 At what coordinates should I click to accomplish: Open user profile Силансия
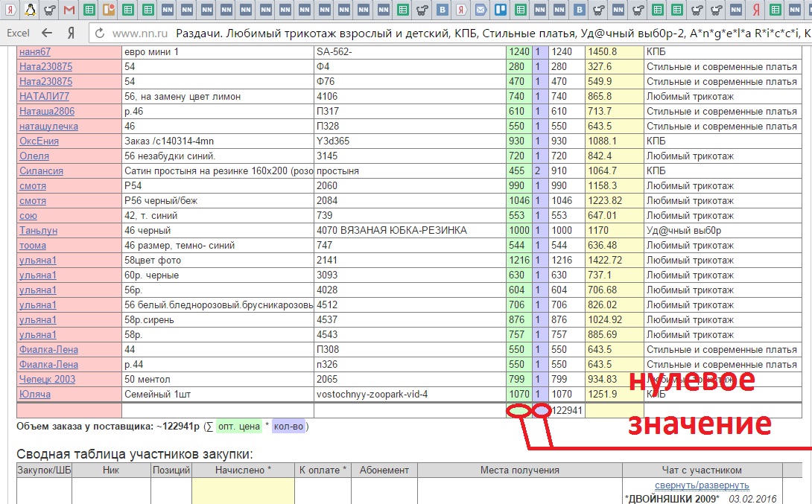(x=41, y=171)
